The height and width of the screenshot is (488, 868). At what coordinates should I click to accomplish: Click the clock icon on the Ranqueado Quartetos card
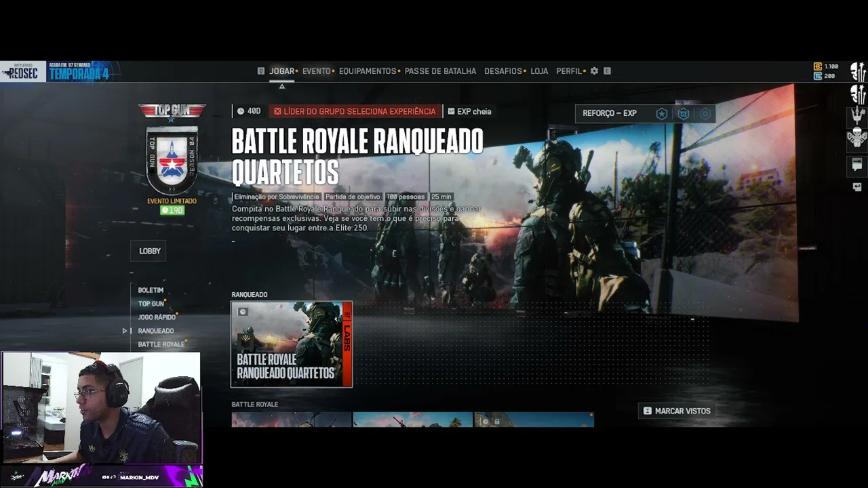coord(243,312)
